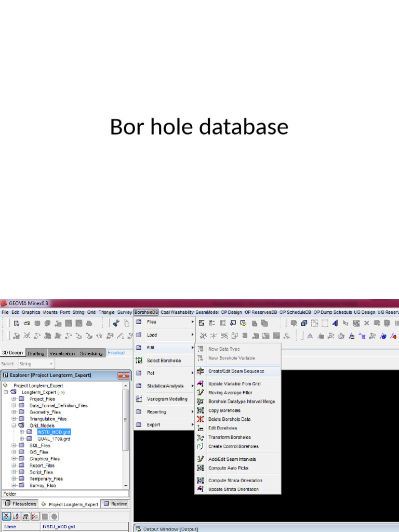The height and width of the screenshot is (532, 399).
Task: Click the blue 3D cube toolbar icon
Action: [x=304, y=323]
